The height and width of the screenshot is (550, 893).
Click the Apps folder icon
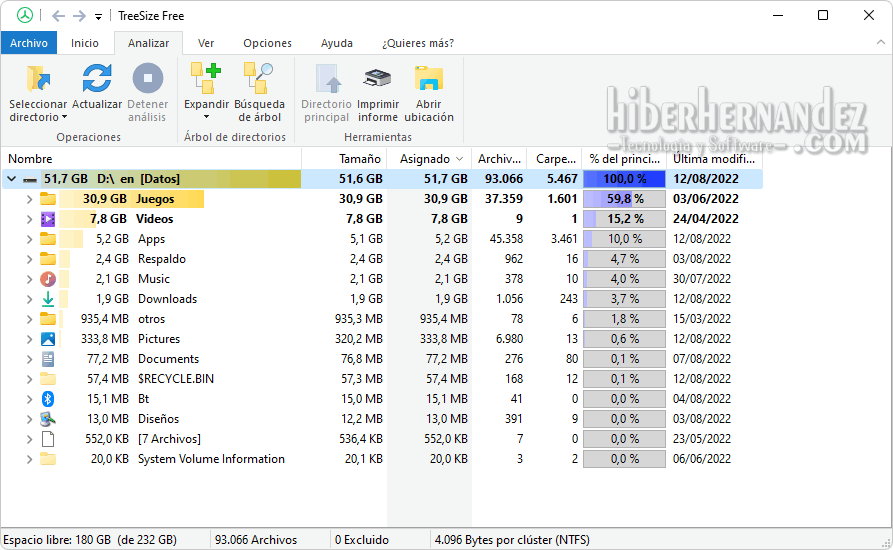coord(48,239)
